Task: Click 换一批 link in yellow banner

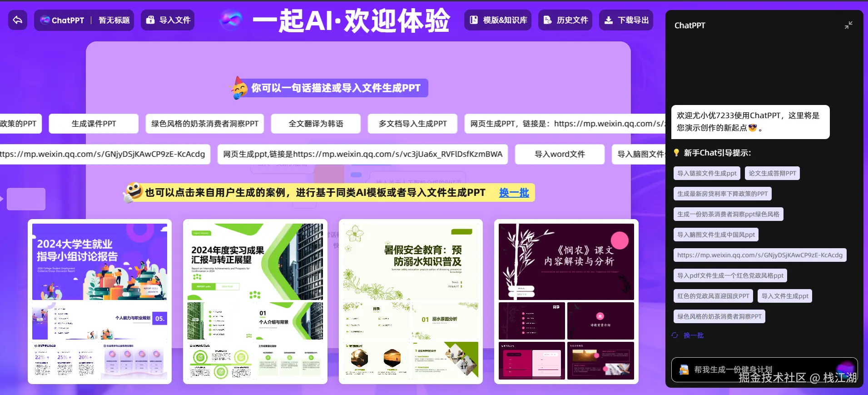Action: [x=514, y=193]
